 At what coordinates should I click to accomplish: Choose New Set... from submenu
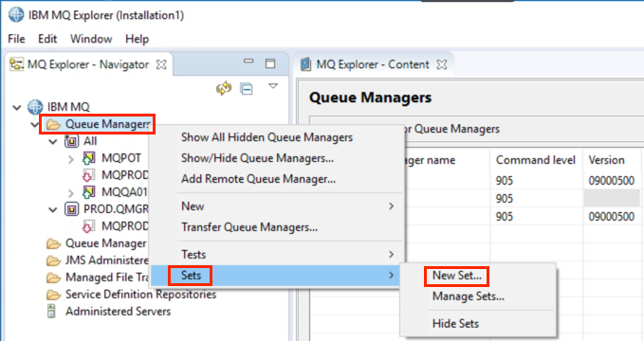(457, 276)
